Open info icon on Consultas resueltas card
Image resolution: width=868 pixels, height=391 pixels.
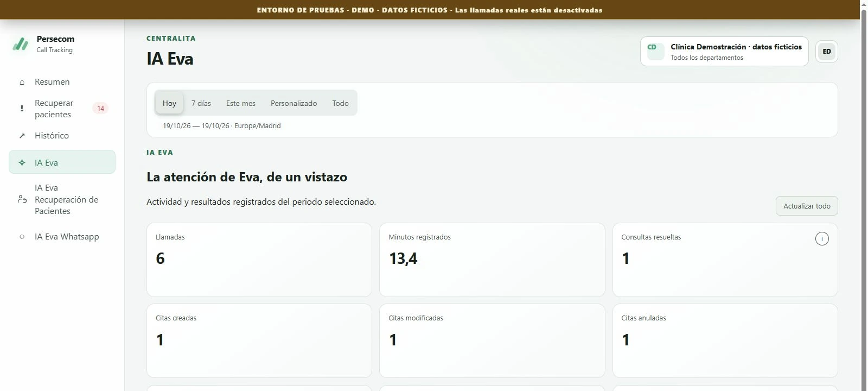click(x=822, y=238)
